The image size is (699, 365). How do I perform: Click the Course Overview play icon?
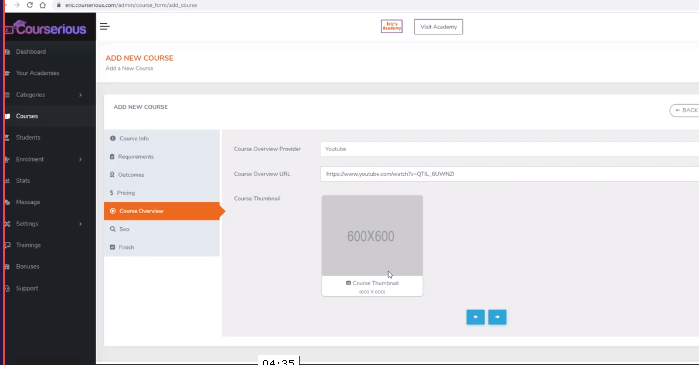click(x=112, y=211)
